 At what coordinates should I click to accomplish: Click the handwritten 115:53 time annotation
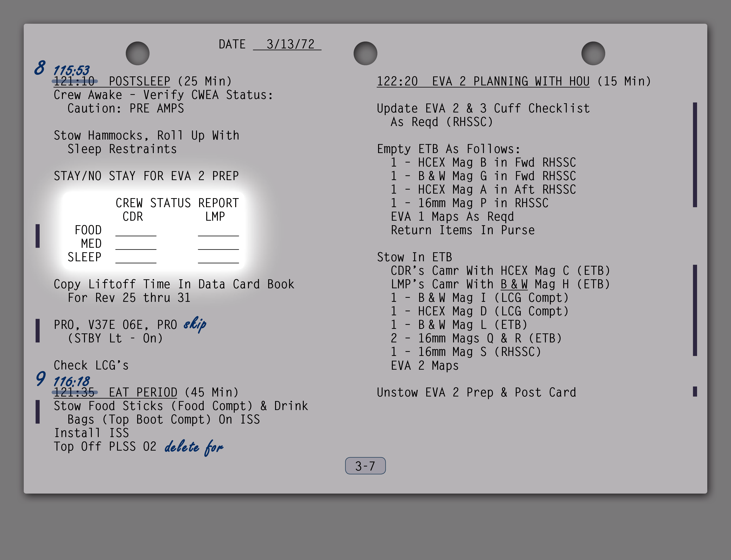pos(71,70)
